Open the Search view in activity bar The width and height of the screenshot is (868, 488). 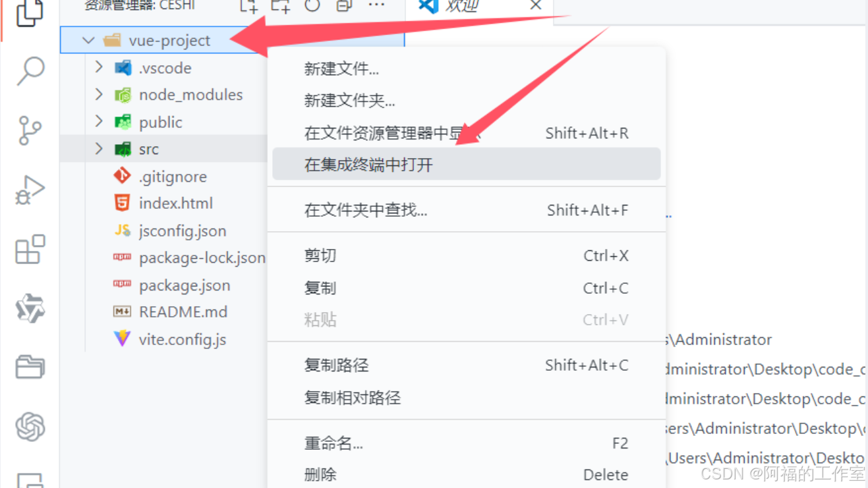click(x=30, y=70)
